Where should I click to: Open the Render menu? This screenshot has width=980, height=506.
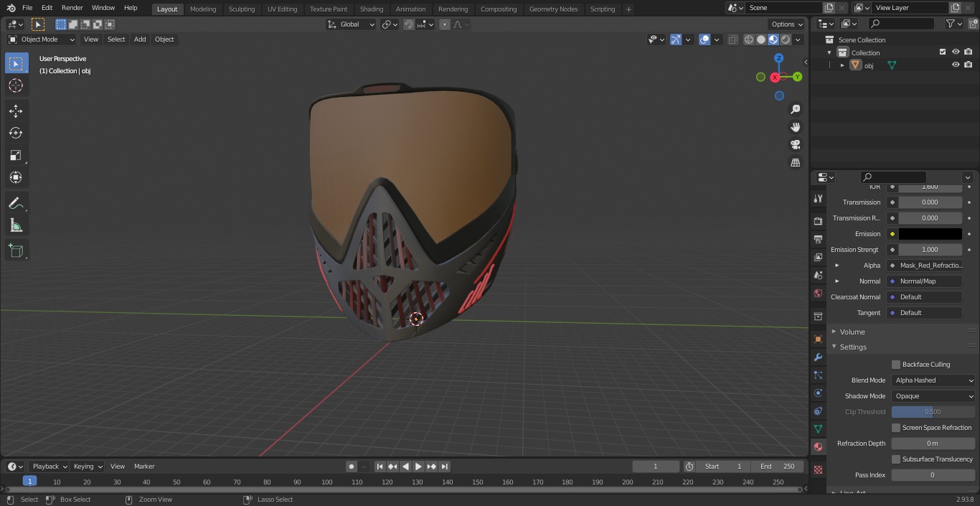click(x=72, y=8)
